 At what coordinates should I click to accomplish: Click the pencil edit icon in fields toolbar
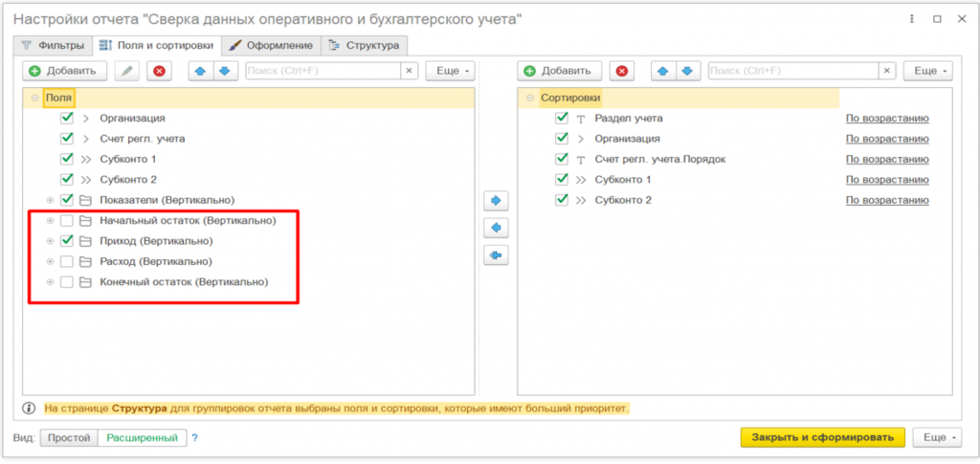tap(126, 71)
